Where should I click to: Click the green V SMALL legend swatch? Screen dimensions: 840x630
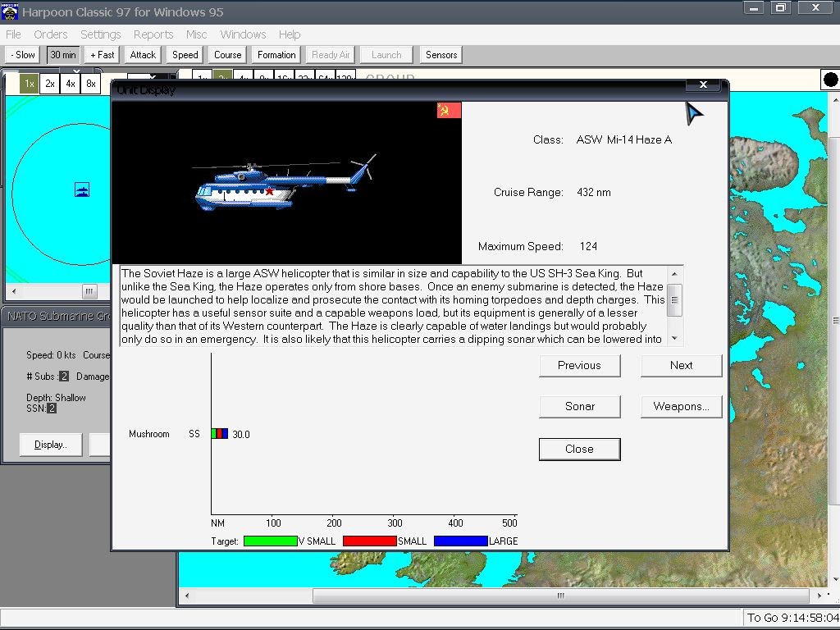point(271,541)
